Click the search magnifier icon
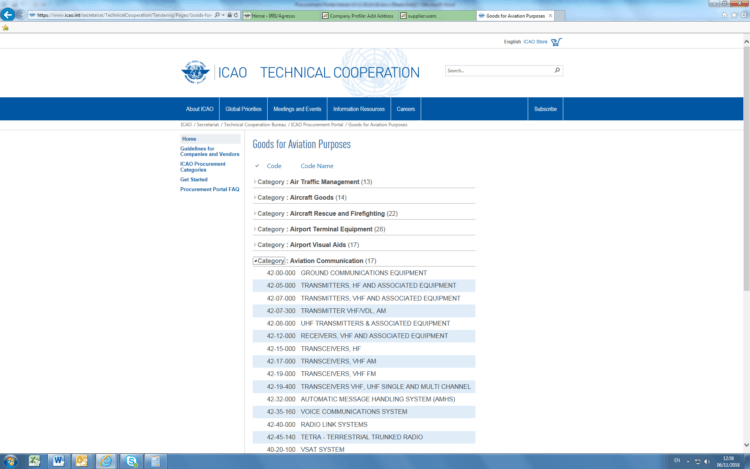Image resolution: width=750 pixels, height=469 pixels. (x=557, y=71)
